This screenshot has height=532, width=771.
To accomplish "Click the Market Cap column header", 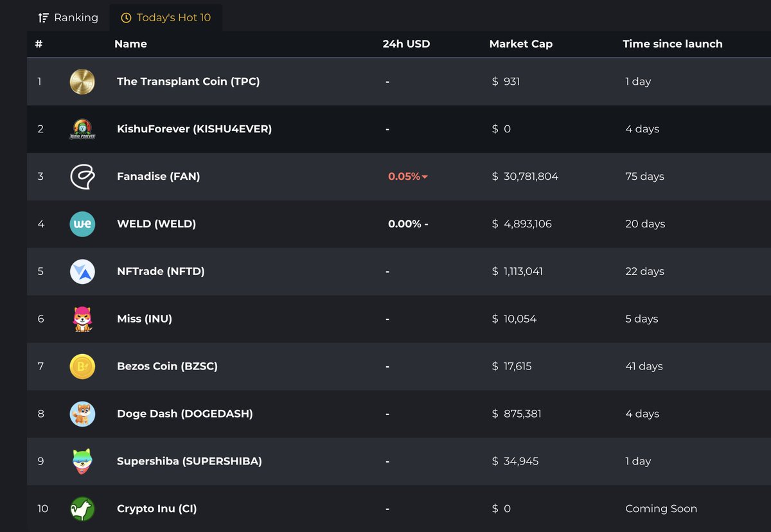I will 521,44.
